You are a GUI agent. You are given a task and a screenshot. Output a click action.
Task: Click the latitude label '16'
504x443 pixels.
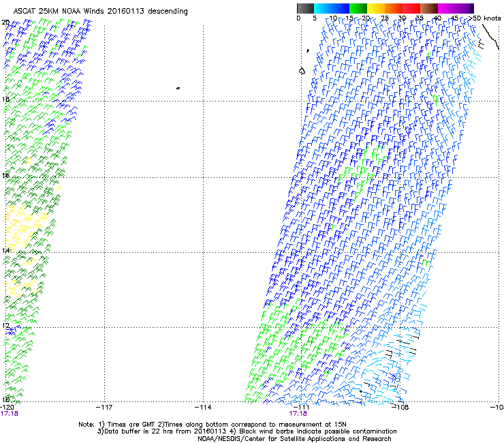click(5, 175)
